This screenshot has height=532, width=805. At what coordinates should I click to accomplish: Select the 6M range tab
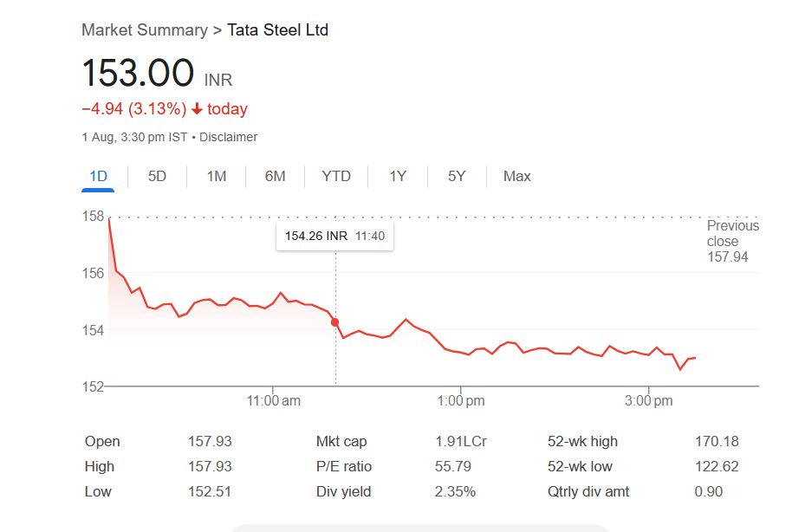(x=275, y=177)
